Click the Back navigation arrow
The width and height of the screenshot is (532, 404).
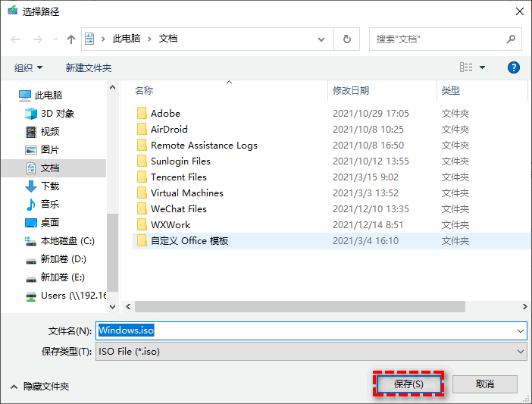coord(15,39)
